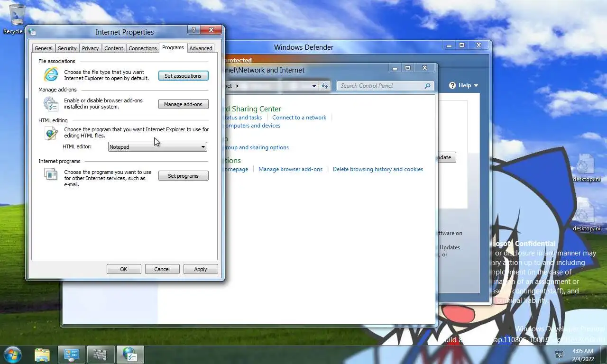Click the network tray icon

point(560,355)
